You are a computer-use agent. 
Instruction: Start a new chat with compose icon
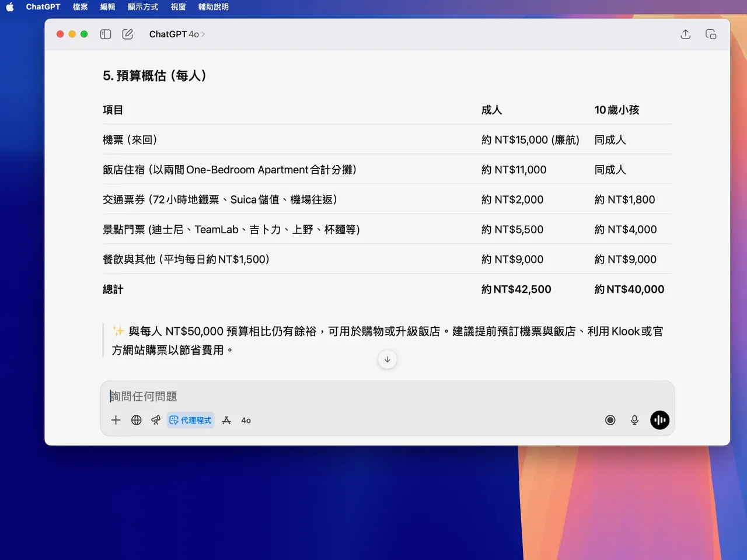[128, 34]
